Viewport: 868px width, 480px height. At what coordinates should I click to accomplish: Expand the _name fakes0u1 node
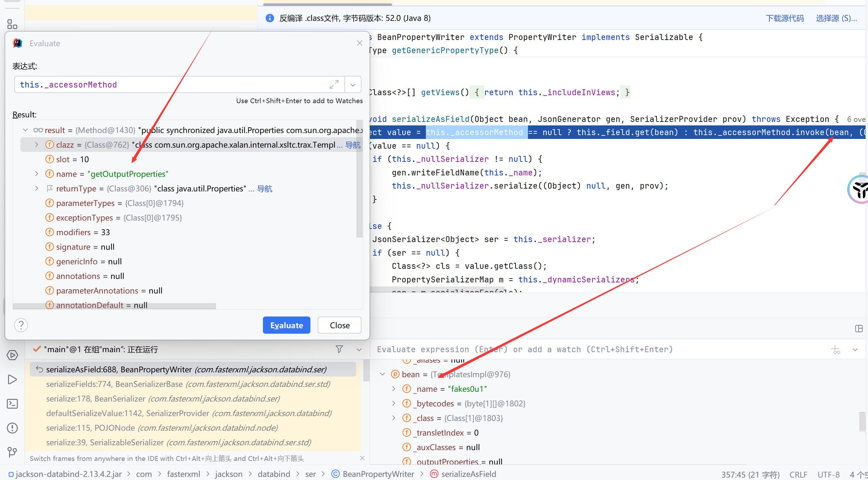pyautogui.click(x=394, y=389)
